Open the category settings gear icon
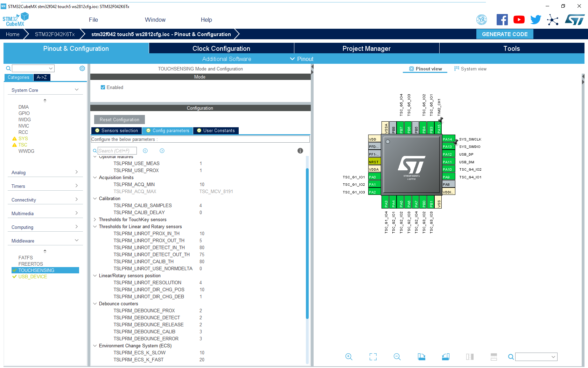Viewport: 588px width, 368px height. tap(82, 68)
